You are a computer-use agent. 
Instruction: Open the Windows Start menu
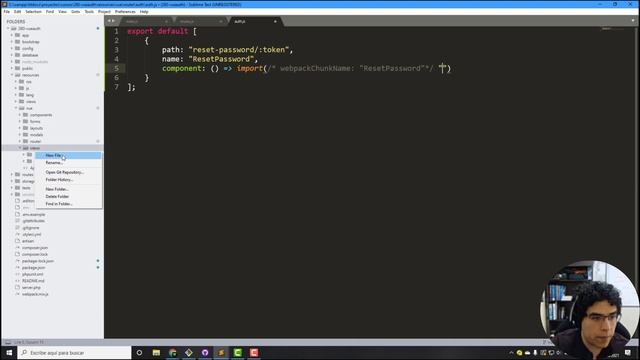9,353
